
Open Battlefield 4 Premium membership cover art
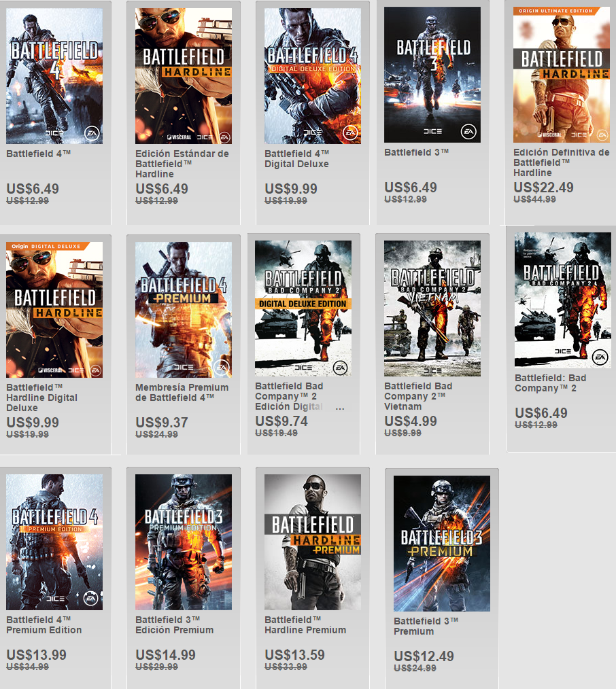[x=184, y=310]
